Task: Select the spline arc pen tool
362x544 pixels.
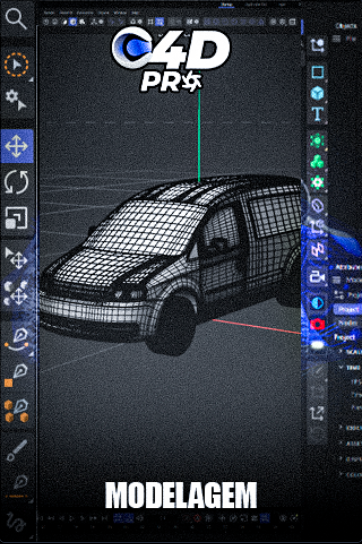Action: click(17, 339)
